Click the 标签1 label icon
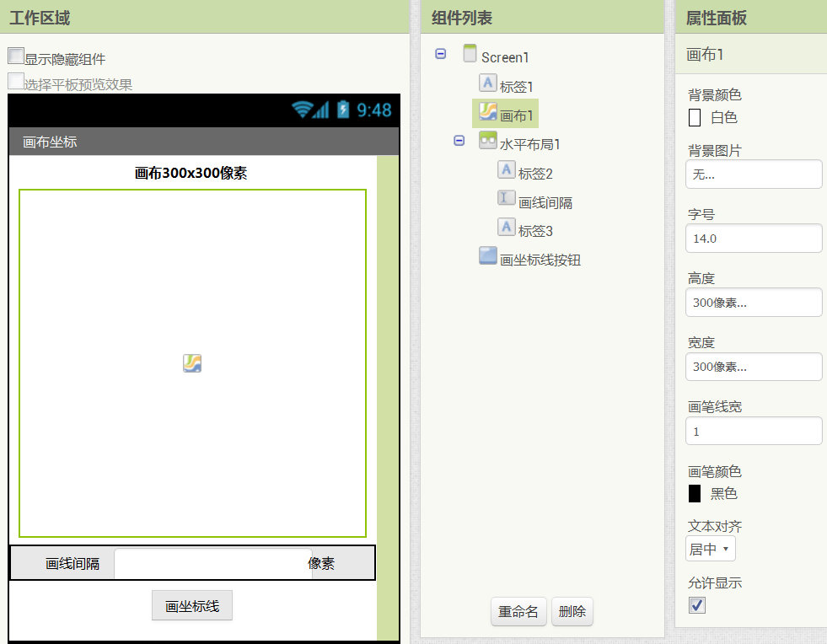Screen dimensions: 827x644 (487, 83)
